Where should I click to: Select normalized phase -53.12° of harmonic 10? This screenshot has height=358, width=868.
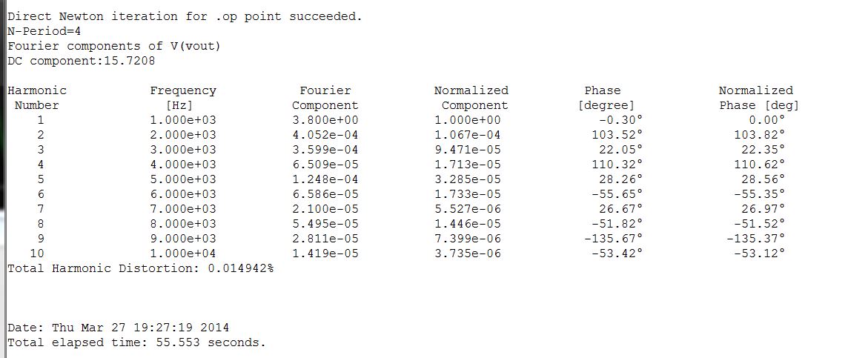pos(759,253)
